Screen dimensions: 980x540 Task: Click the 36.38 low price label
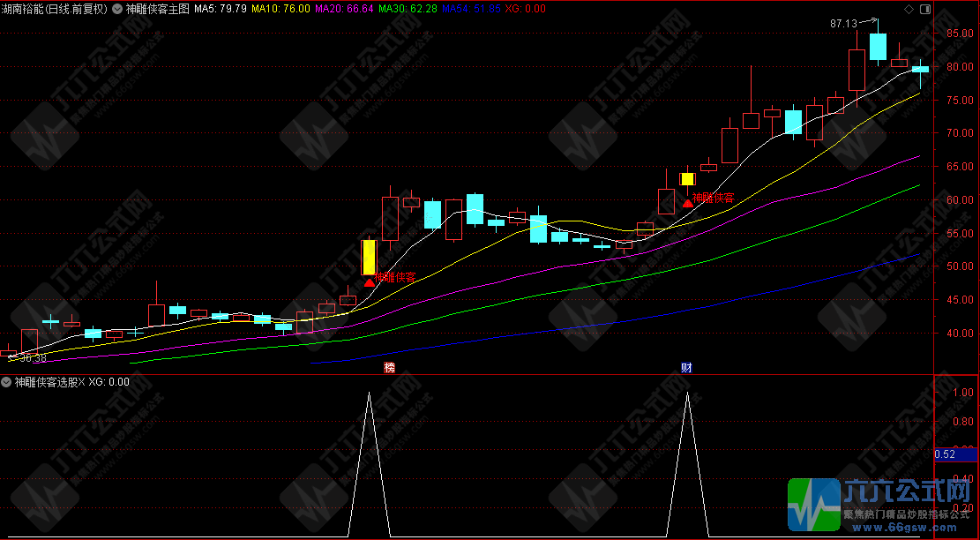tap(32, 358)
